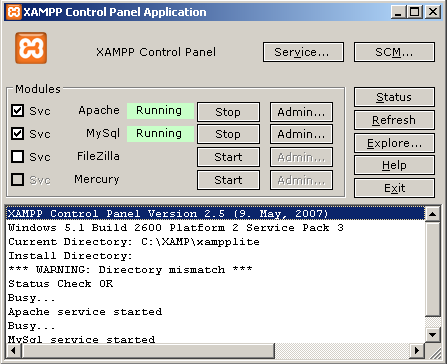
Task: Maximize the XAMPP window
Action: tap(415, 12)
